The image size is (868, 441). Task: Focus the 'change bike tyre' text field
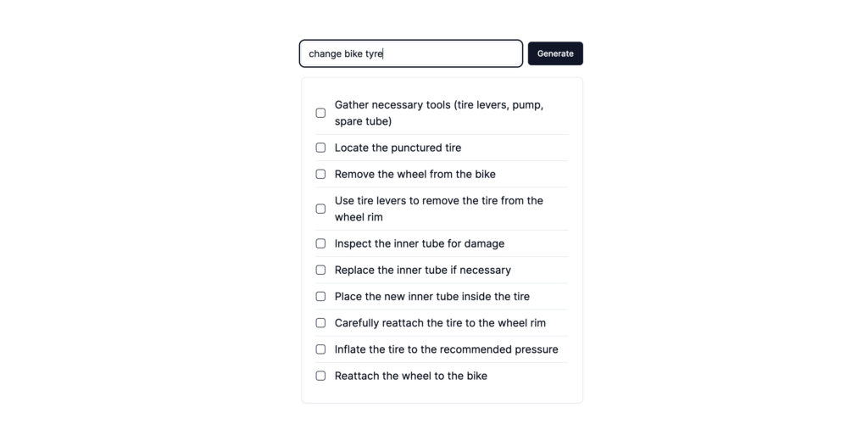[411, 53]
